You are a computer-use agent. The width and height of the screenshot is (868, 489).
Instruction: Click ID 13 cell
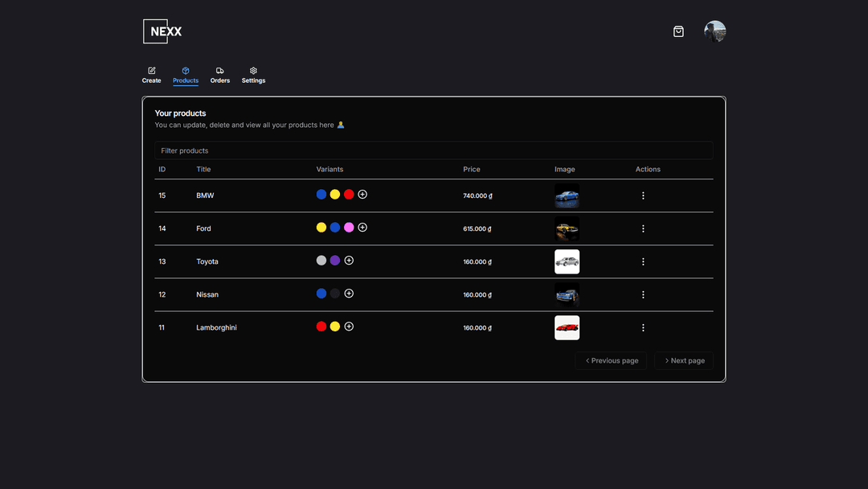(162, 261)
